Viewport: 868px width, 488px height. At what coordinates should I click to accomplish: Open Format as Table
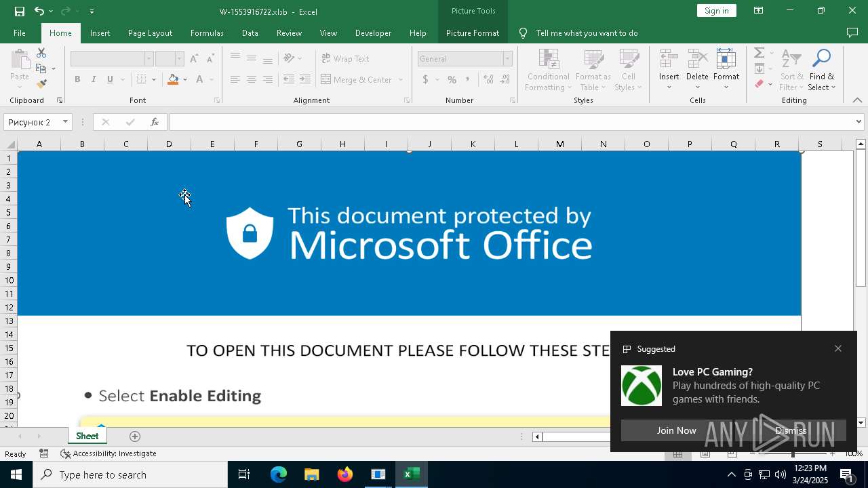tap(593, 70)
